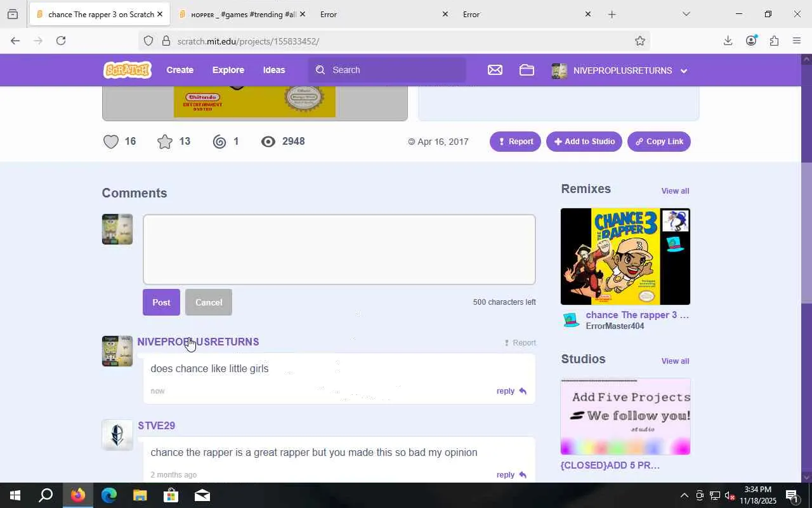
Task: Open ErrorMaster404 profile link
Action: 615,326
